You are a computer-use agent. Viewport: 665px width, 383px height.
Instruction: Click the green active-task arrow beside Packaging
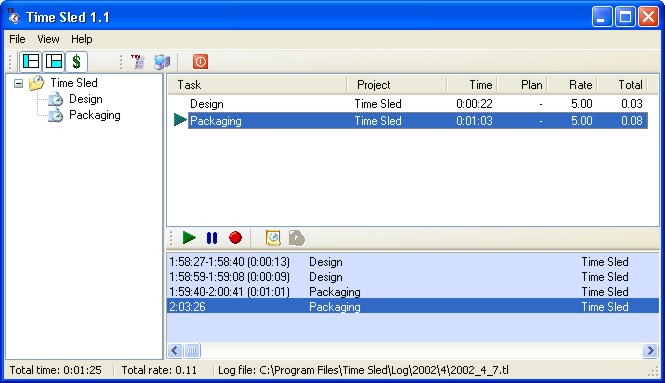tap(180, 120)
